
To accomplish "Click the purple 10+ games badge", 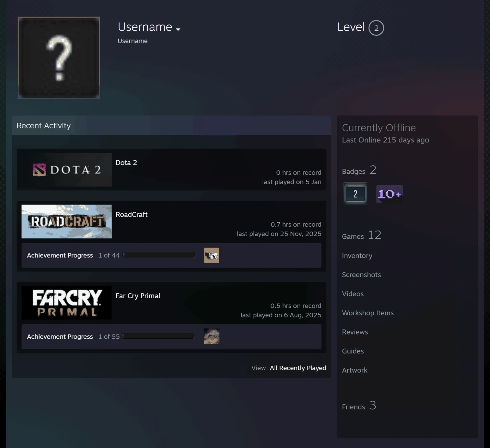I will 389,194.
